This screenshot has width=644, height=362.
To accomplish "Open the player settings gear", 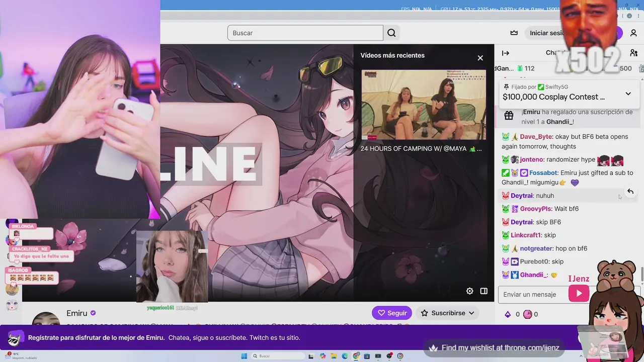I will (469, 291).
